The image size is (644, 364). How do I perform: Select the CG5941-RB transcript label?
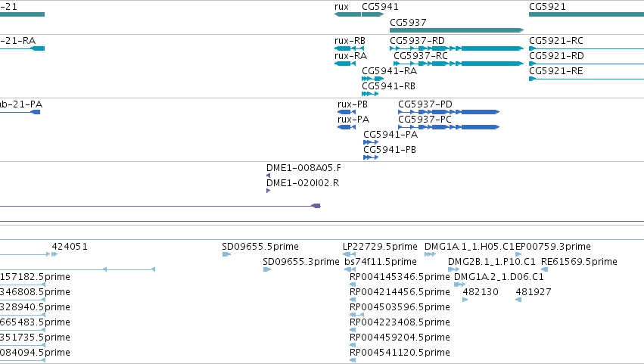click(388, 86)
